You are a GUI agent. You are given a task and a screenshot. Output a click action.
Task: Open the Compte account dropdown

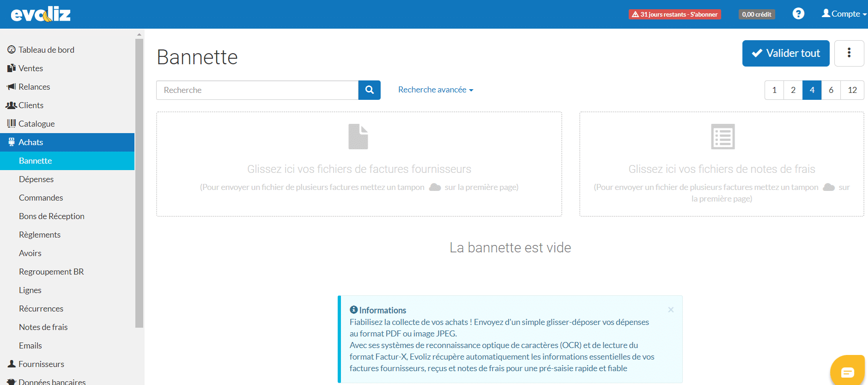[844, 14]
